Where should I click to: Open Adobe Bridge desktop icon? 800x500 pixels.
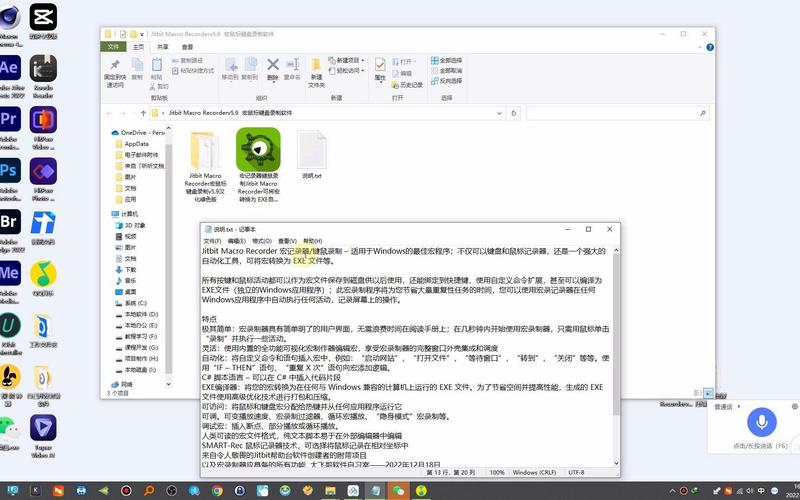click(10, 222)
